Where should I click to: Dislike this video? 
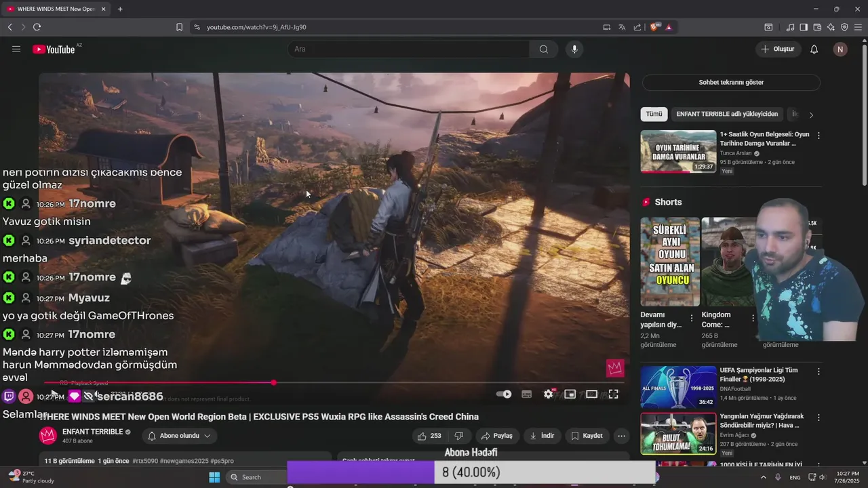click(x=459, y=436)
